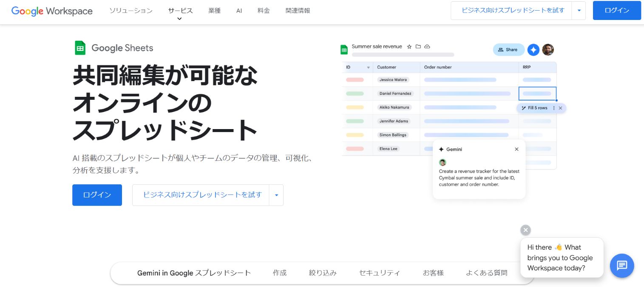Image resolution: width=644 pixels, height=287 pixels.
Task: Click the red ID pill in Jessica Malora row
Action: coord(355,80)
